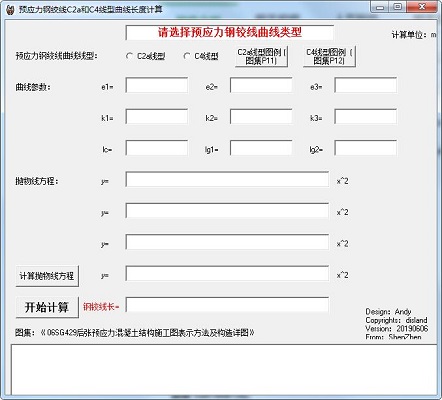Click the first parabola equation y= field

tap(227, 179)
